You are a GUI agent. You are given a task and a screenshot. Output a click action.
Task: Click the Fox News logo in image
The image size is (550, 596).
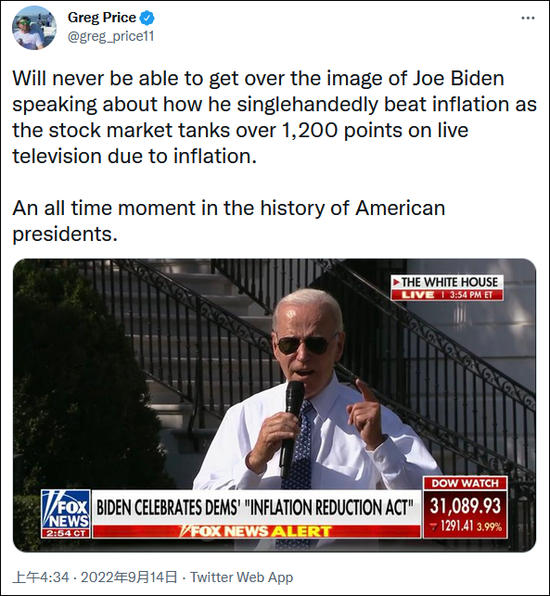[66, 509]
